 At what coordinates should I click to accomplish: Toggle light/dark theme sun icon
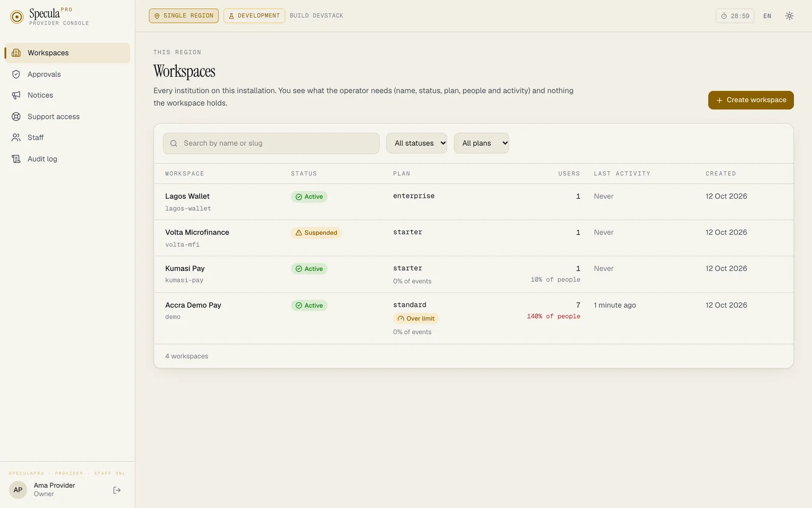[789, 16]
